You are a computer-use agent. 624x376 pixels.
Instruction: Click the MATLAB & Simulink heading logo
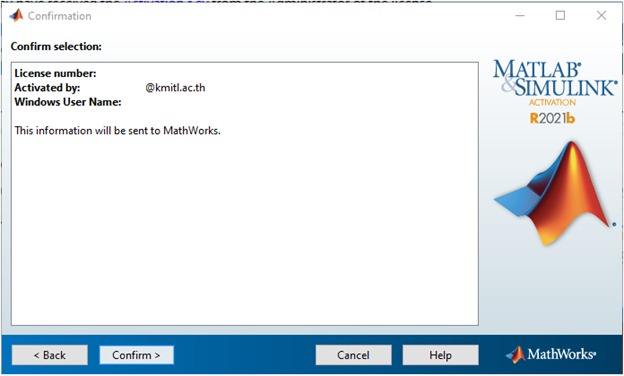(555, 78)
